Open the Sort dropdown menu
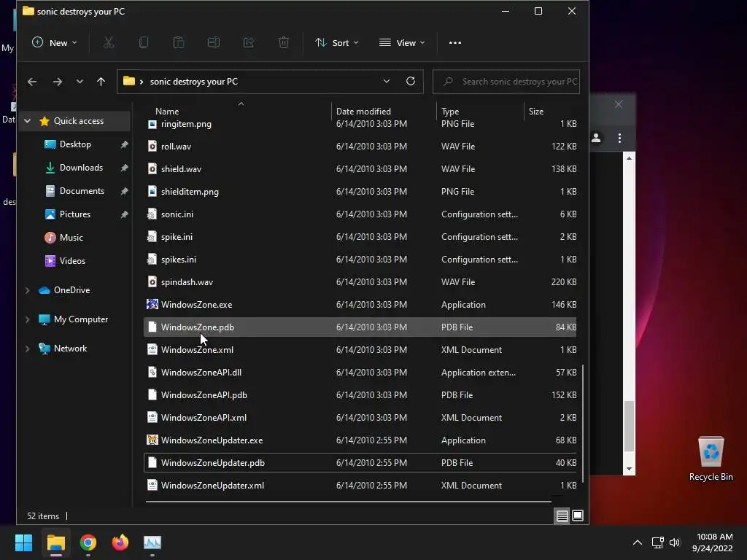Image resolution: width=747 pixels, height=560 pixels. [x=337, y=43]
